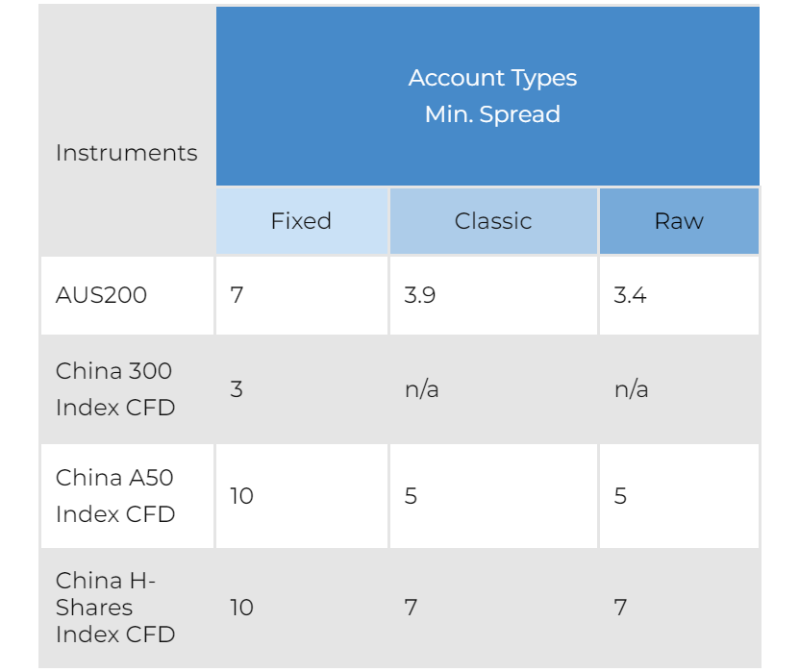This screenshot has width=799, height=672.
Task: Select the Fixed column header
Action: tap(302, 221)
